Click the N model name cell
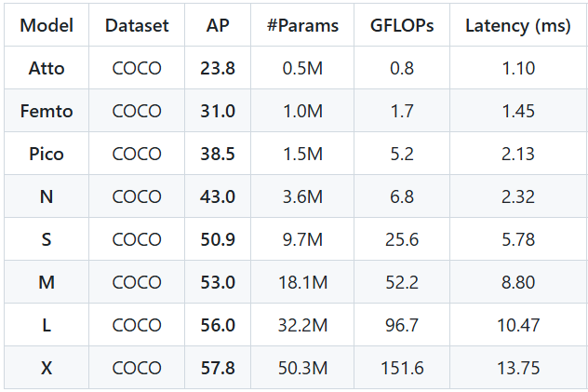This screenshot has width=588, height=392. tap(47, 196)
